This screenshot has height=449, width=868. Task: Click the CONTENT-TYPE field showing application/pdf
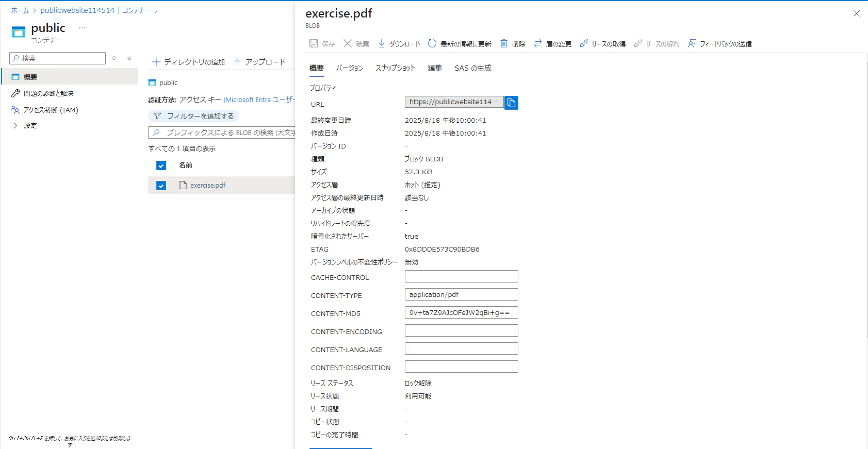click(x=462, y=294)
